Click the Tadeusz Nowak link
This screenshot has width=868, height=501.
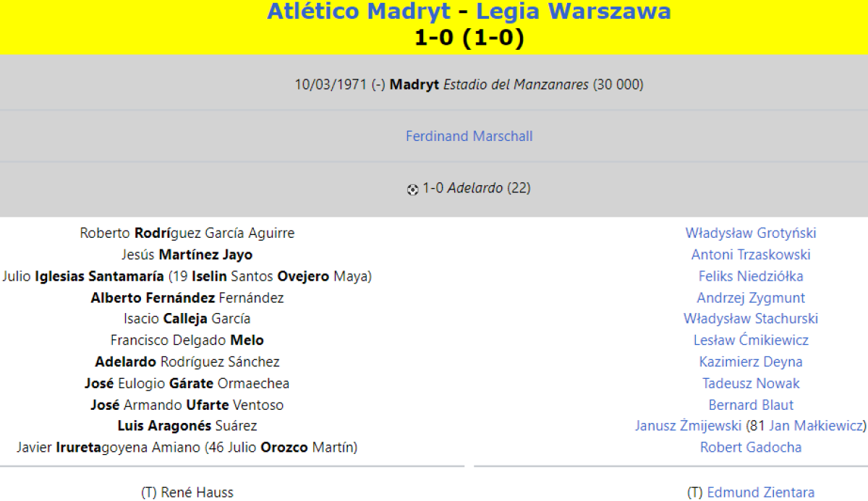tap(750, 384)
